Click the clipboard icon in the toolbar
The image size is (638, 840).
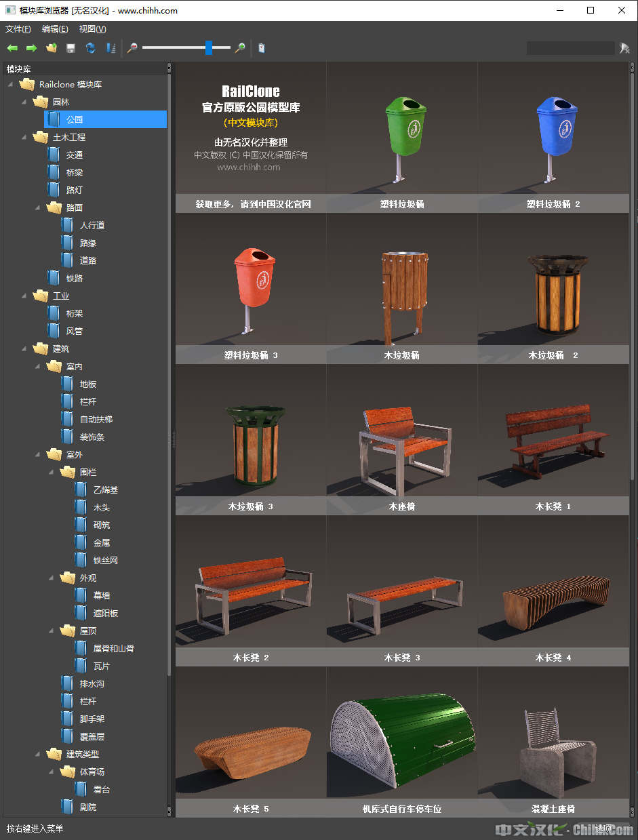click(x=262, y=48)
